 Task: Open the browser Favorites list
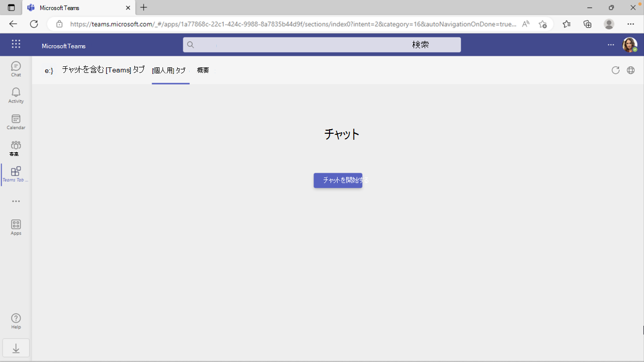(567, 24)
